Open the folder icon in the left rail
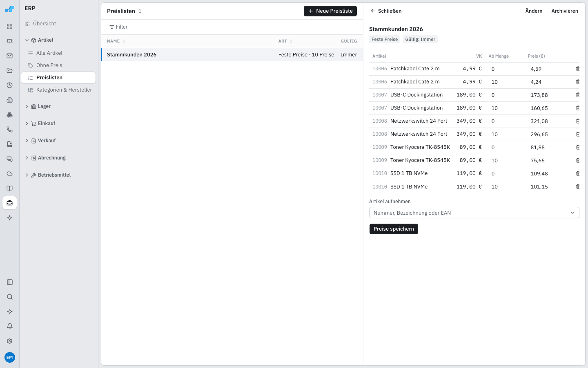 click(x=10, y=71)
